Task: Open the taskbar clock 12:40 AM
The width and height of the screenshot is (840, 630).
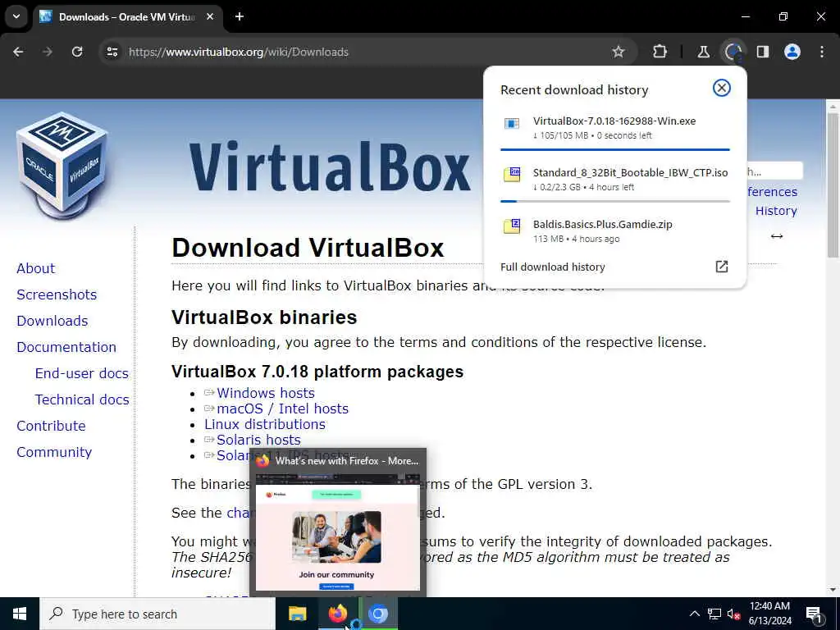Action: 769,614
